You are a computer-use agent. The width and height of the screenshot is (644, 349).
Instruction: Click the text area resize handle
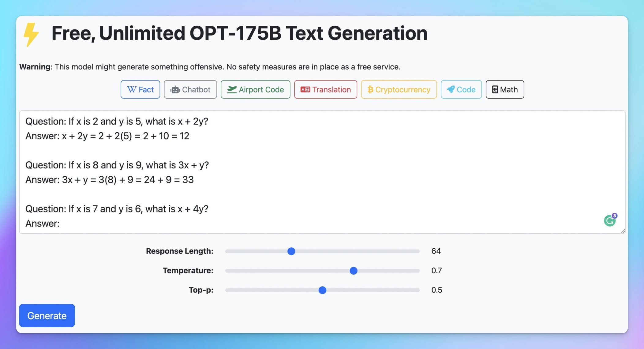click(x=623, y=231)
